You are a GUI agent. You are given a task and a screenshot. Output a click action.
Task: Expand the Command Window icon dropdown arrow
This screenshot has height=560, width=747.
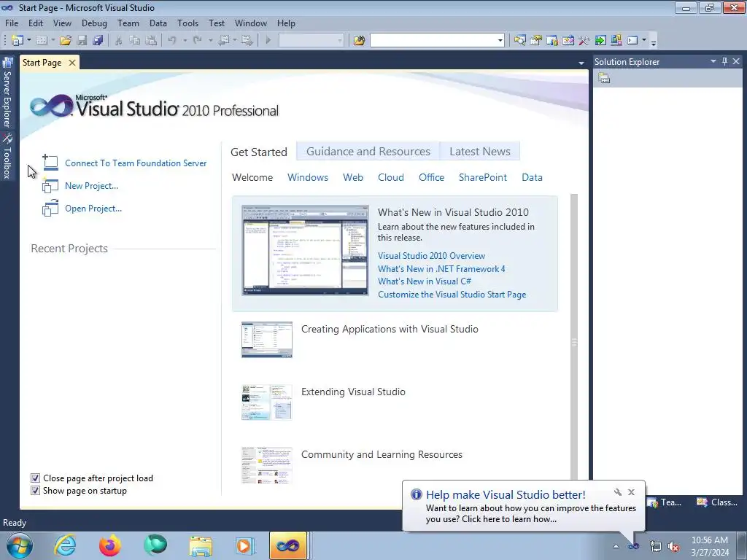644,41
